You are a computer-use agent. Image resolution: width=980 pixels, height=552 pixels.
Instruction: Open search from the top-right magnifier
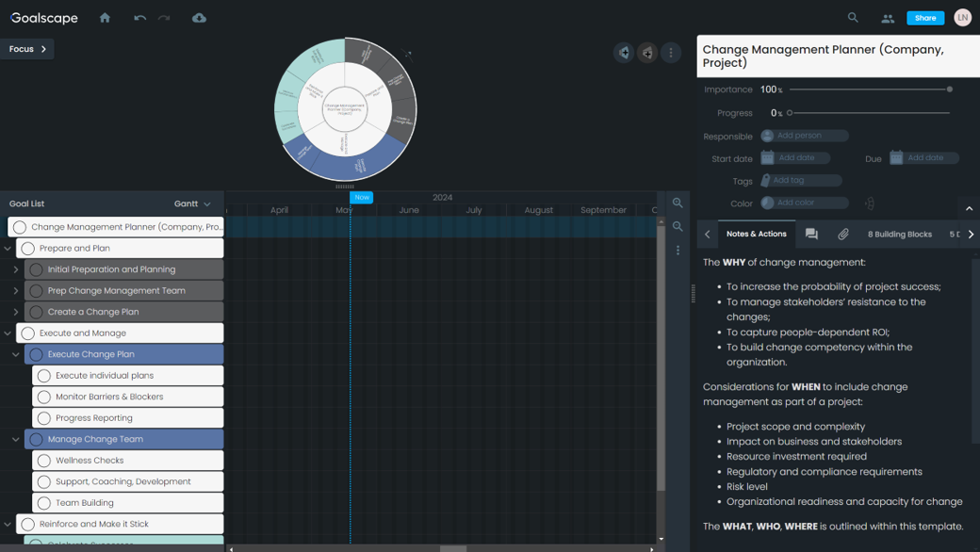[x=853, y=18]
